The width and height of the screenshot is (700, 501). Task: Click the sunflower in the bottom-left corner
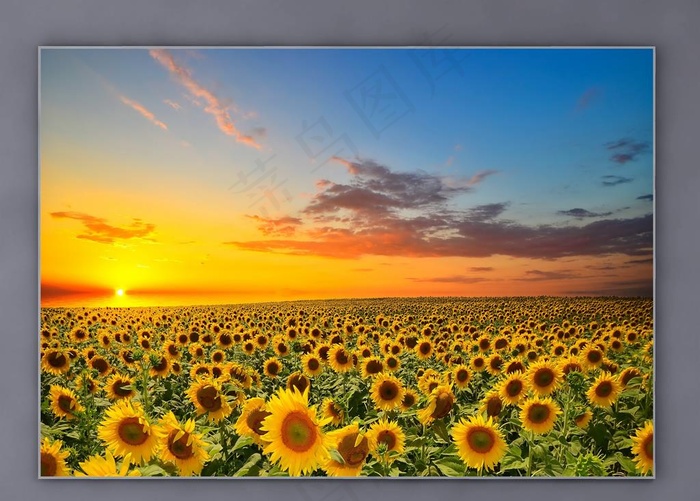[52, 461]
